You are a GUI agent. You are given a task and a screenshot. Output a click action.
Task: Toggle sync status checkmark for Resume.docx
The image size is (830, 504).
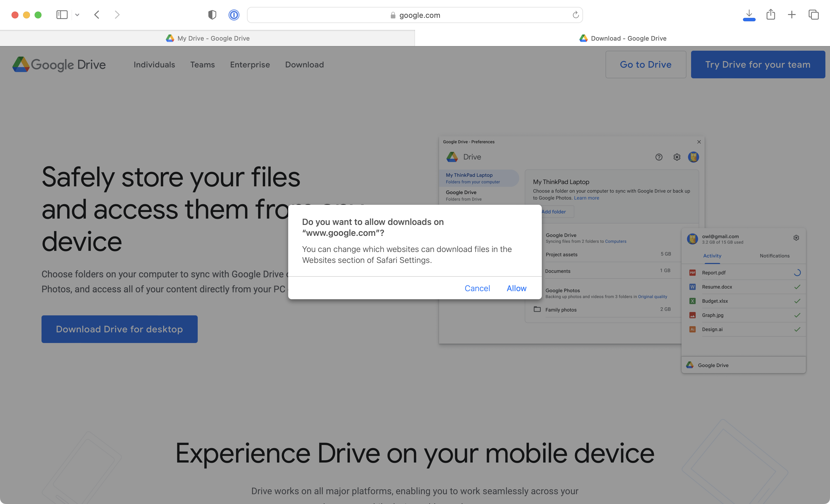(797, 287)
